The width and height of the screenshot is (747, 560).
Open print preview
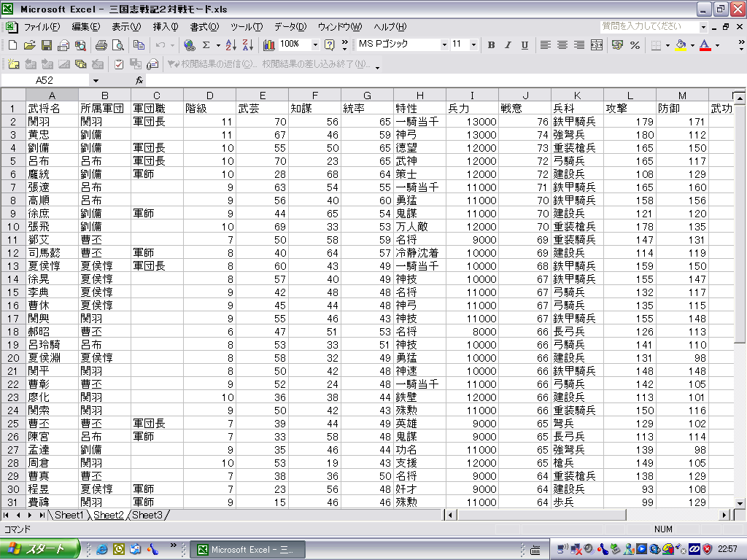[117, 45]
